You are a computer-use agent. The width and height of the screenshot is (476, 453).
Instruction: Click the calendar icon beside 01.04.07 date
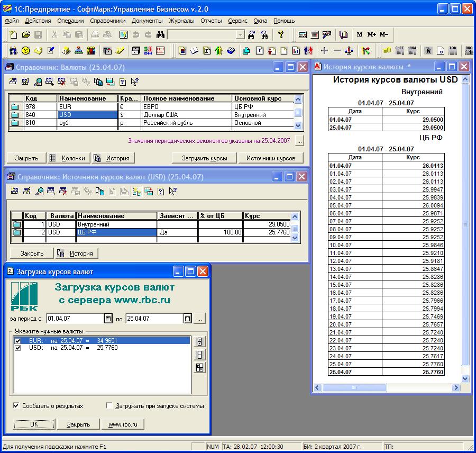pos(108,319)
